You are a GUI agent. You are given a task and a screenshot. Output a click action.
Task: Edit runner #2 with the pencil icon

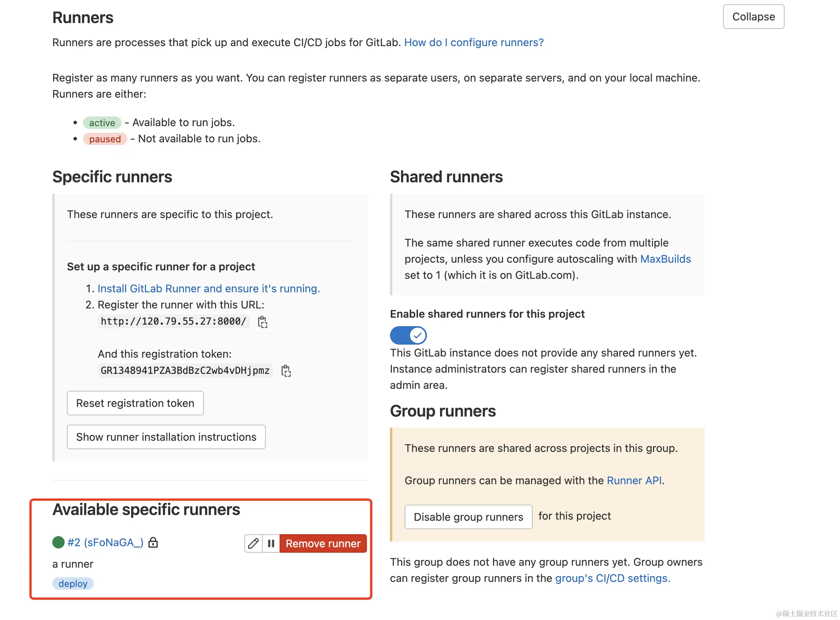(253, 543)
